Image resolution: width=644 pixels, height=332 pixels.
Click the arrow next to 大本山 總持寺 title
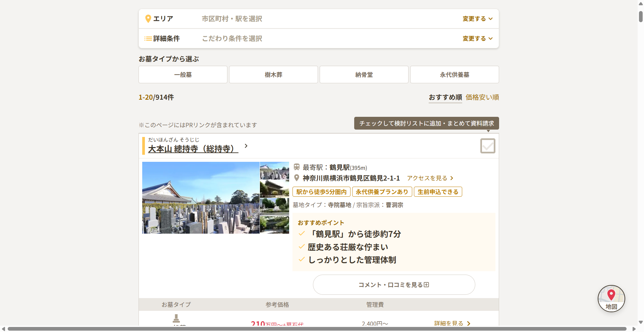(246, 146)
